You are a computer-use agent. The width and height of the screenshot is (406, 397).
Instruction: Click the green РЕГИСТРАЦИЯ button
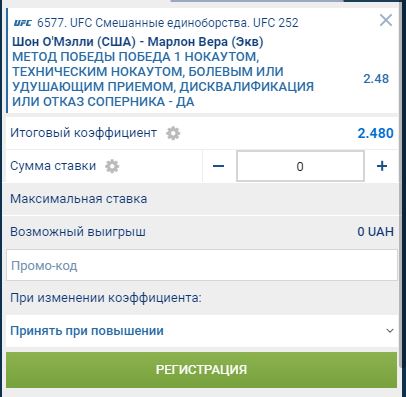point(202,370)
